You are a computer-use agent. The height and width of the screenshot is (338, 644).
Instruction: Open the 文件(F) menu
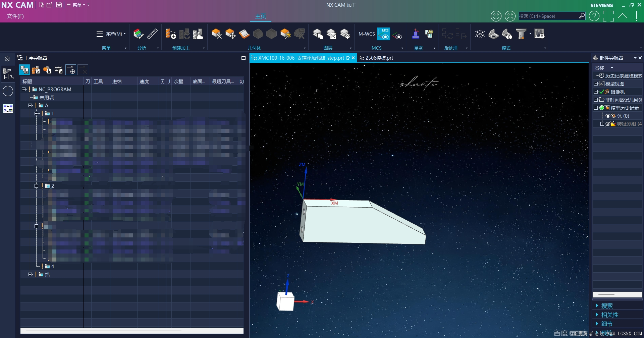pos(15,16)
